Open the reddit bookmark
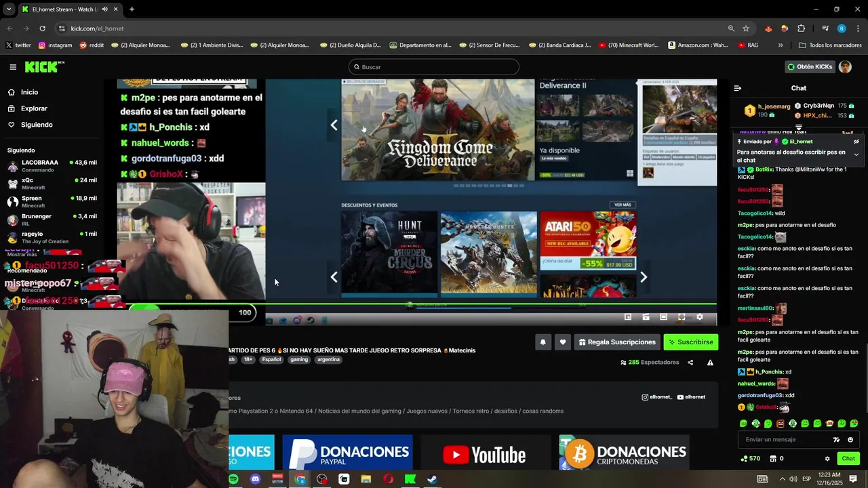This screenshot has height=488, width=868. coord(92,45)
